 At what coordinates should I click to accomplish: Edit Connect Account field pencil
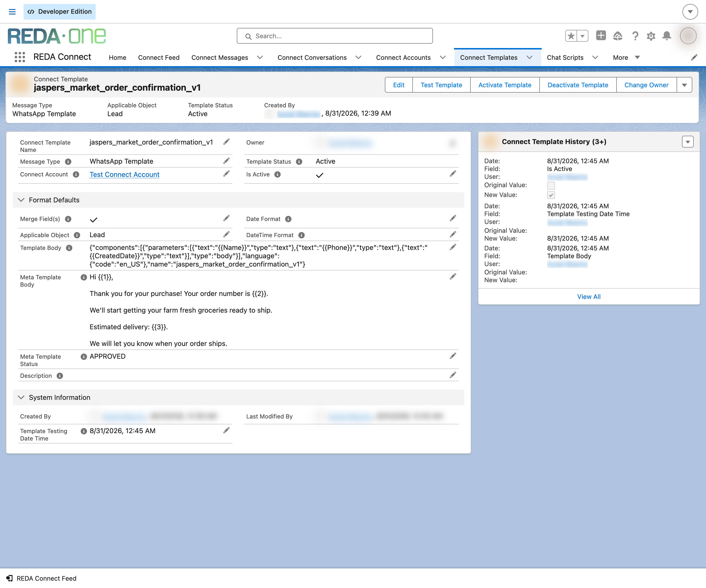pyautogui.click(x=227, y=174)
